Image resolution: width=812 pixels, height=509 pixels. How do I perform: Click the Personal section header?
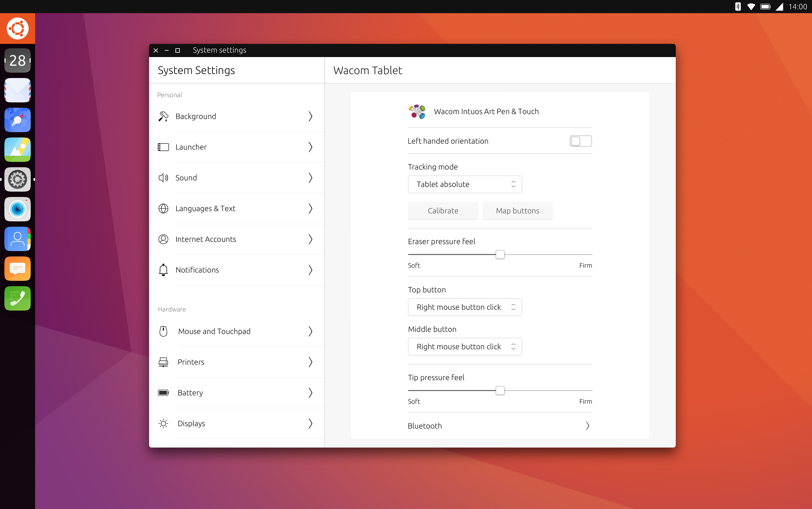(169, 95)
